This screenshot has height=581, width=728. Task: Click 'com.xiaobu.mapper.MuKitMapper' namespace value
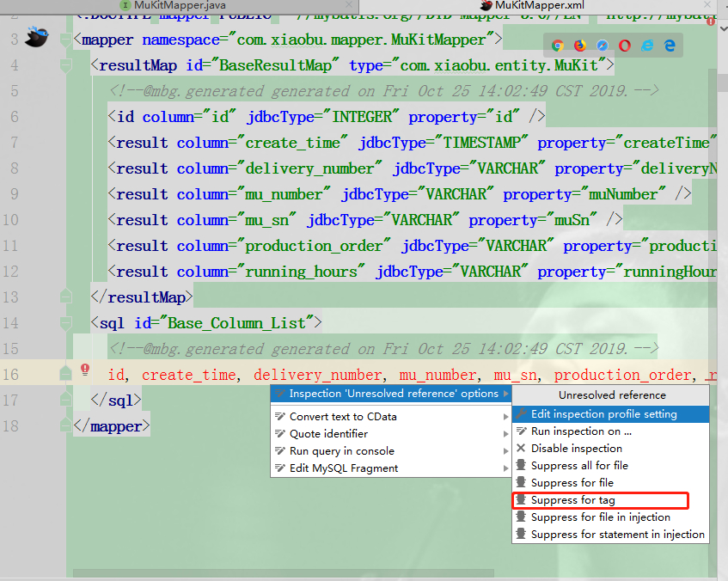pyautogui.click(x=361, y=40)
